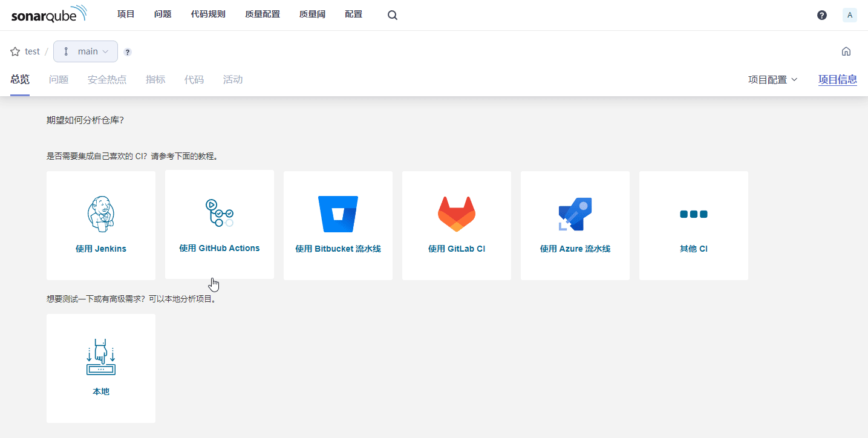868x438 pixels.
Task: Select 使用 GitLab CI label
Action: [457, 249]
